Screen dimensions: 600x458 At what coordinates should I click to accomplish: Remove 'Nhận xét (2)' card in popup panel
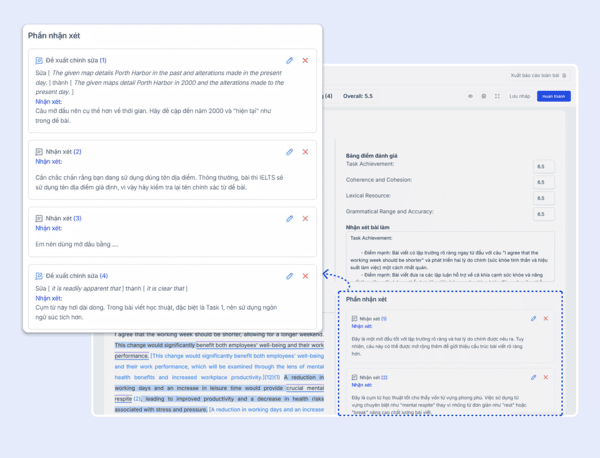tap(305, 152)
